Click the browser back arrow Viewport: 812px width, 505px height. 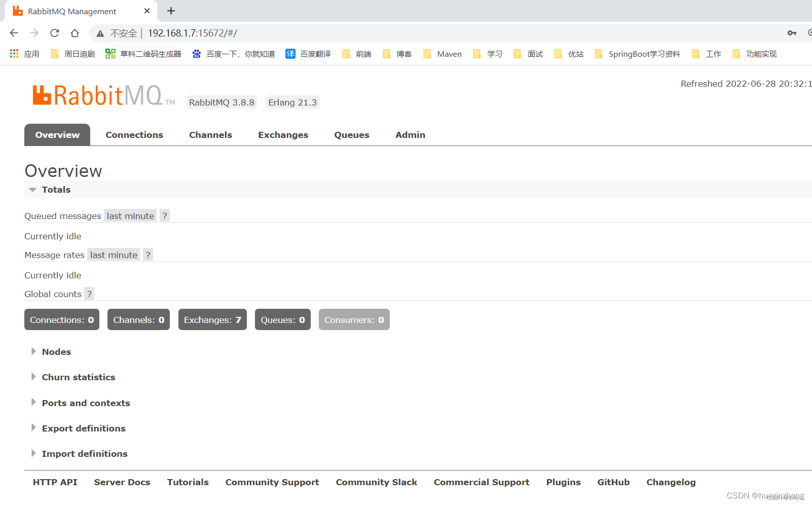click(x=14, y=33)
